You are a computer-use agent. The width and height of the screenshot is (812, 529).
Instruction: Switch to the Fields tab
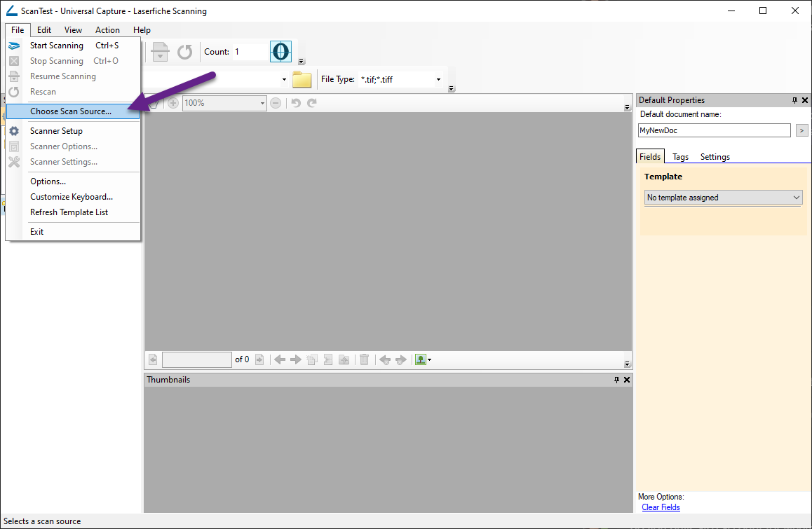650,157
